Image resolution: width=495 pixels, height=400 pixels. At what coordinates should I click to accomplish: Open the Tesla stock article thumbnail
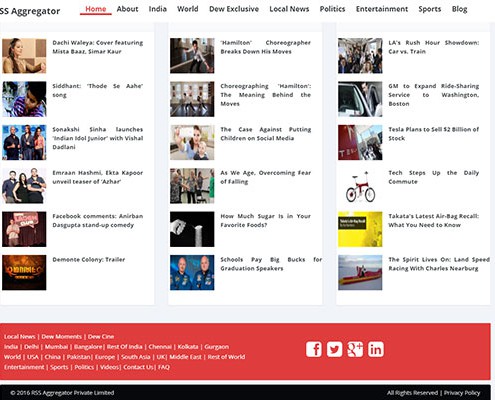(x=360, y=142)
